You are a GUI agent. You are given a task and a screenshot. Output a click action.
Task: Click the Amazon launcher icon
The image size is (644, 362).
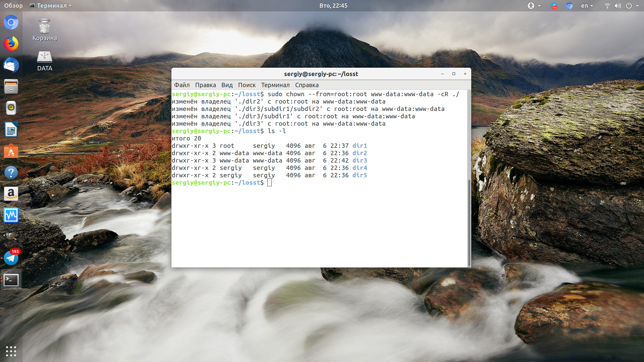tap(11, 194)
